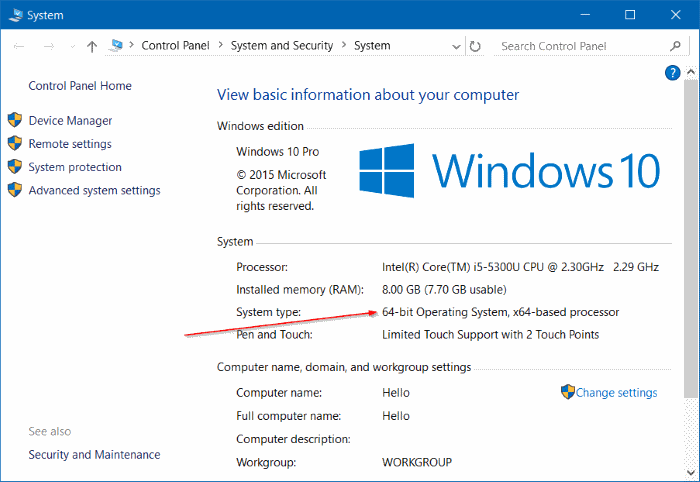Image resolution: width=700 pixels, height=482 pixels.
Task: Click the Refresh button in address bar
Action: tap(475, 46)
